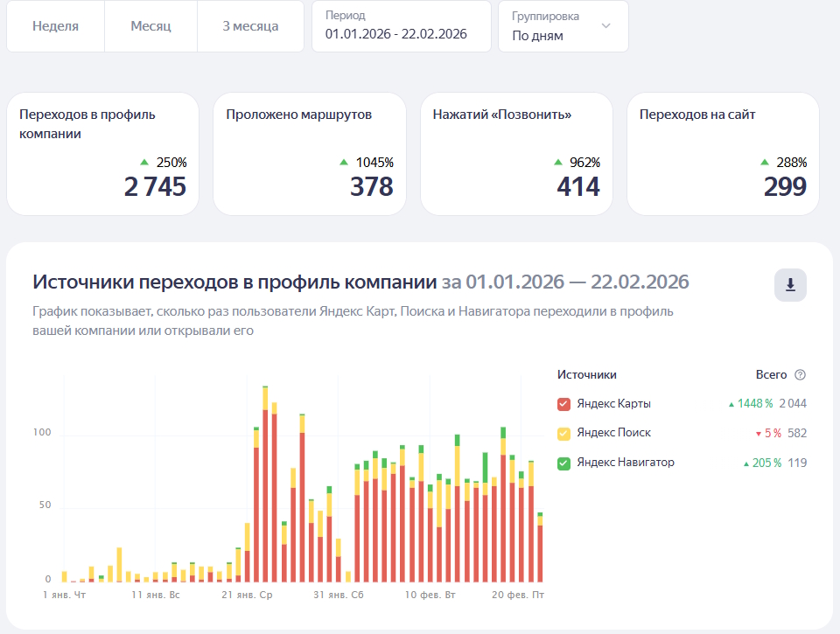Open the Переходов в профиль компании card

(x=103, y=154)
